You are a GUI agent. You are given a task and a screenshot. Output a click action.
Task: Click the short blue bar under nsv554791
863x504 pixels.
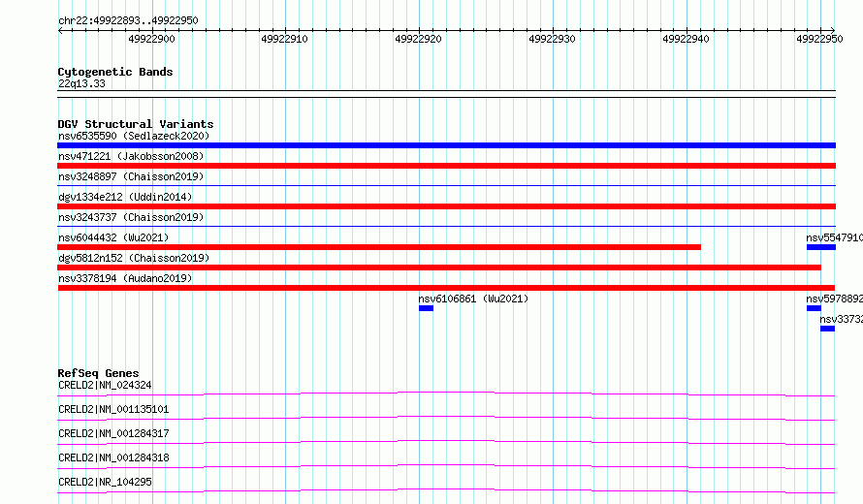(821, 247)
